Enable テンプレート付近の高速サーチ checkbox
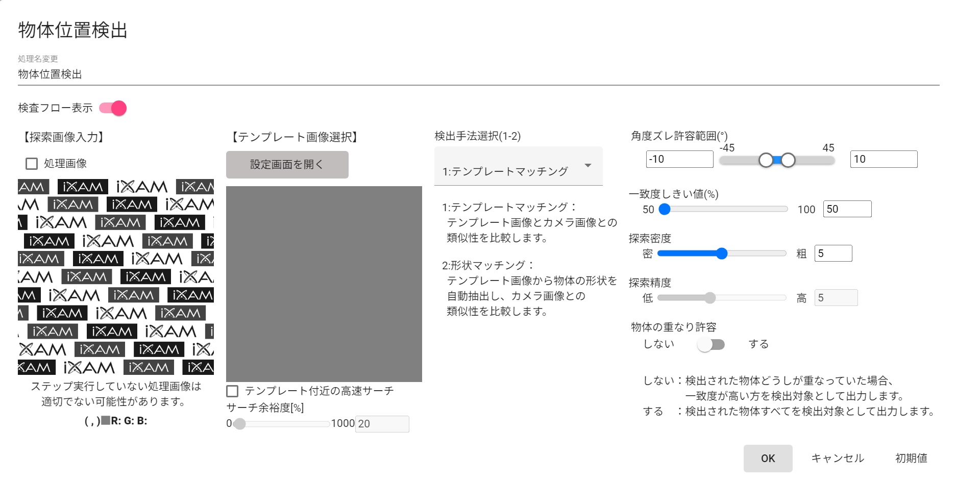This screenshot has width=980, height=483. pyautogui.click(x=232, y=391)
